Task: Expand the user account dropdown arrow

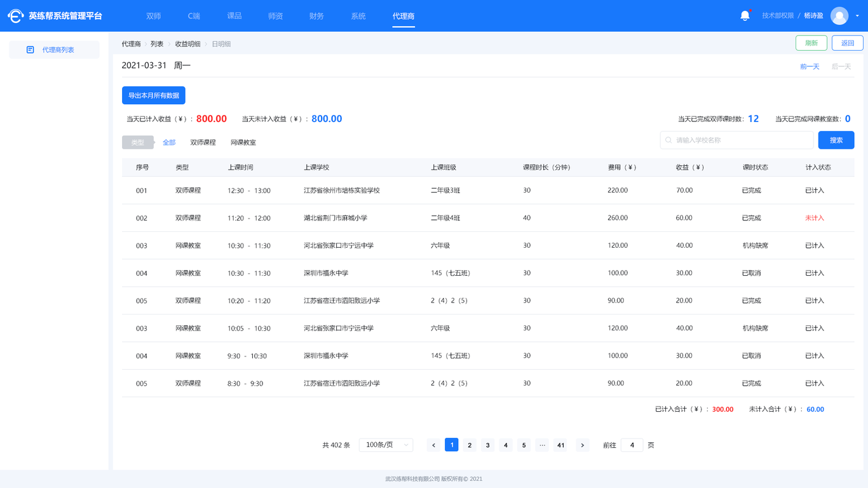Action: click(x=857, y=16)
